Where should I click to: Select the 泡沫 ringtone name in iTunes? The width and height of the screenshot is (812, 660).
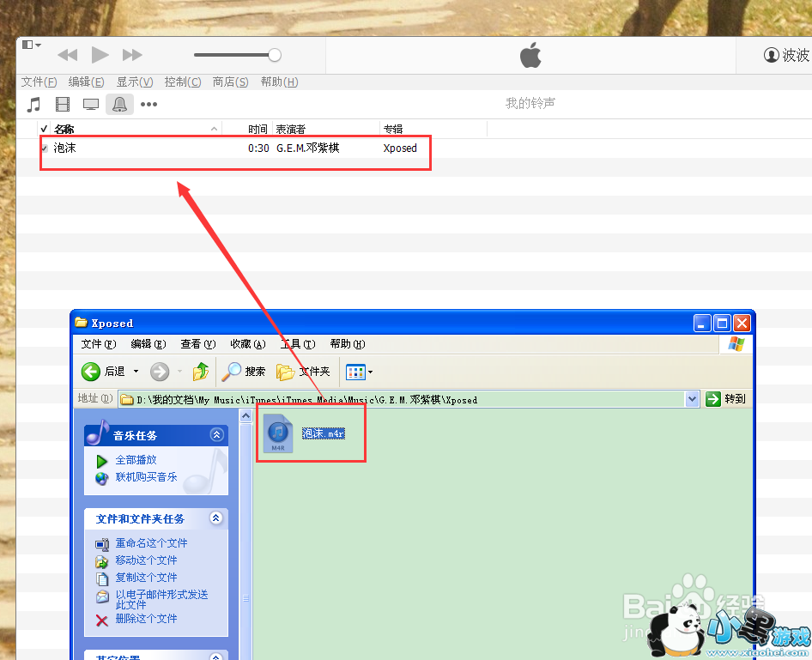[x=64, y=148]
